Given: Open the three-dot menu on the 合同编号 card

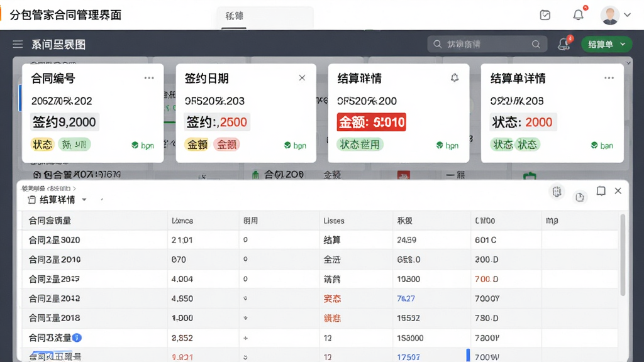Looking at the screenshot, I should pos(149,78).
